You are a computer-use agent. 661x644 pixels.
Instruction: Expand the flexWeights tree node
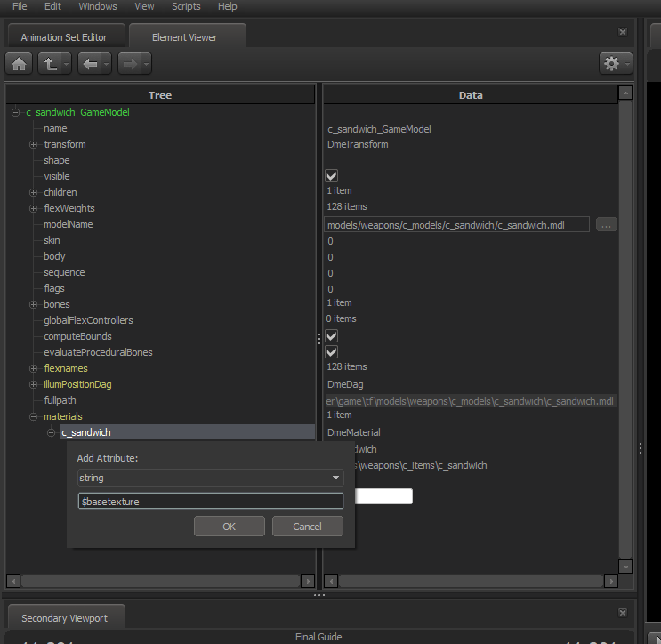coord(34,208)
